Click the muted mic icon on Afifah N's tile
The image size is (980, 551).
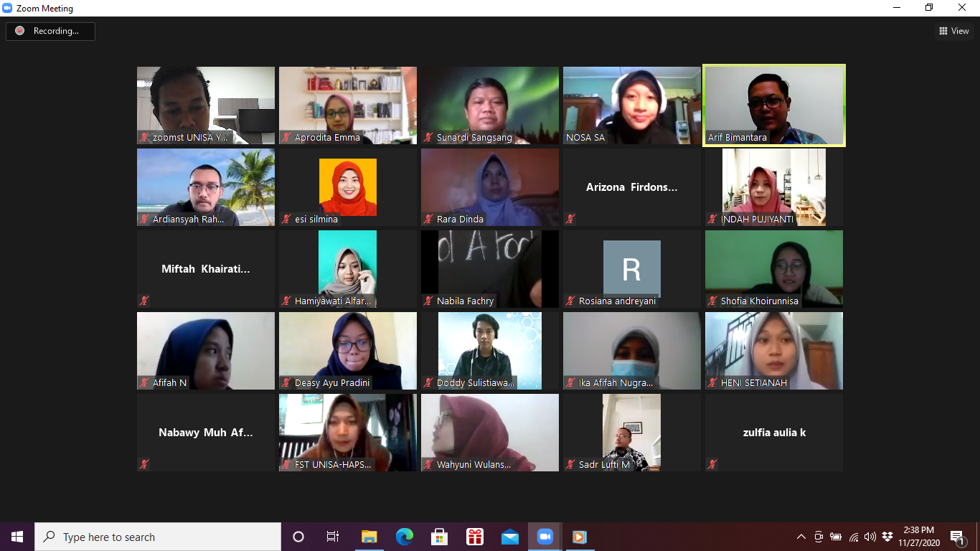[x=144, y=383]
